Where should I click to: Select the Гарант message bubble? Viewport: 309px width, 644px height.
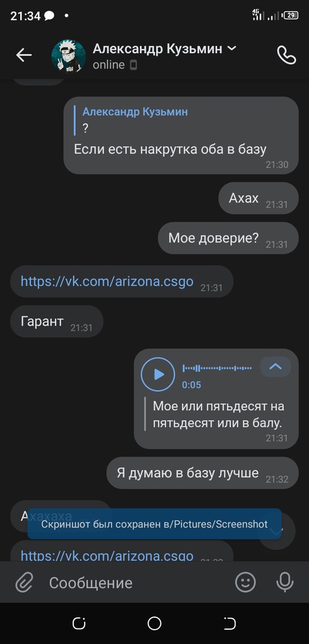pos(57,321)
